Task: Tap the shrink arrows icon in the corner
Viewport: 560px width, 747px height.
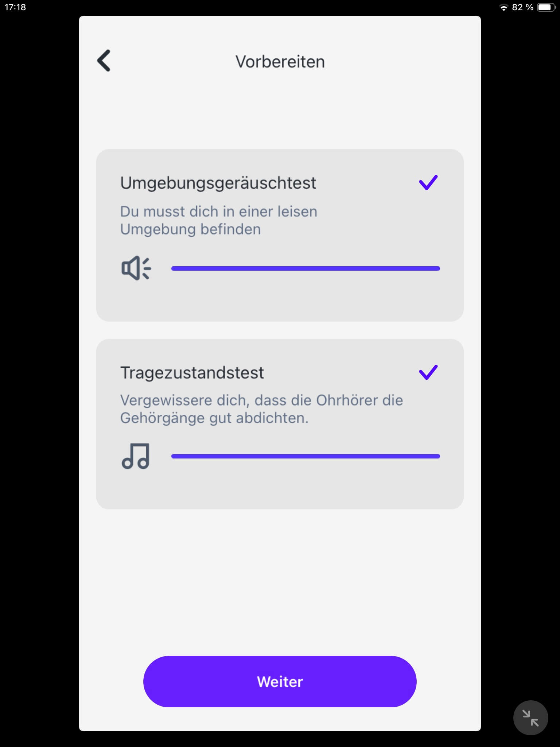Action: pyautogui.click(x=530, y=717)
